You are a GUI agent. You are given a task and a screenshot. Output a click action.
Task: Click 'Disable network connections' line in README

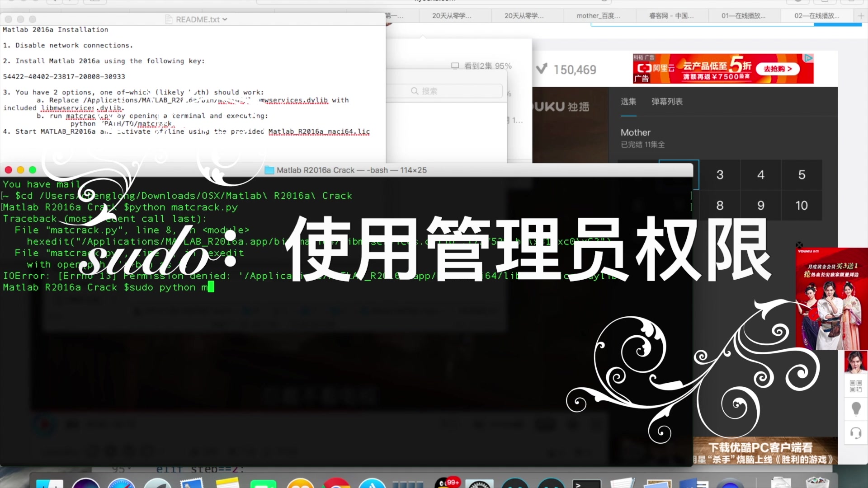point(68,45)
